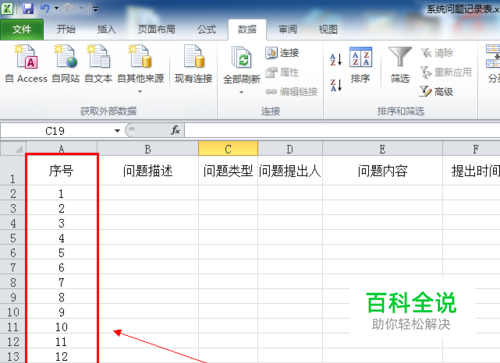Open the 排序 (Sort) dialog
Screen dimensions: 500x363
[360, 65]
